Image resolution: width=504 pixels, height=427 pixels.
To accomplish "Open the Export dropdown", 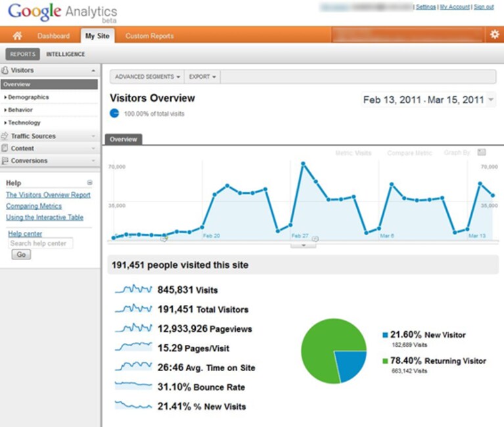I will 202,77.
